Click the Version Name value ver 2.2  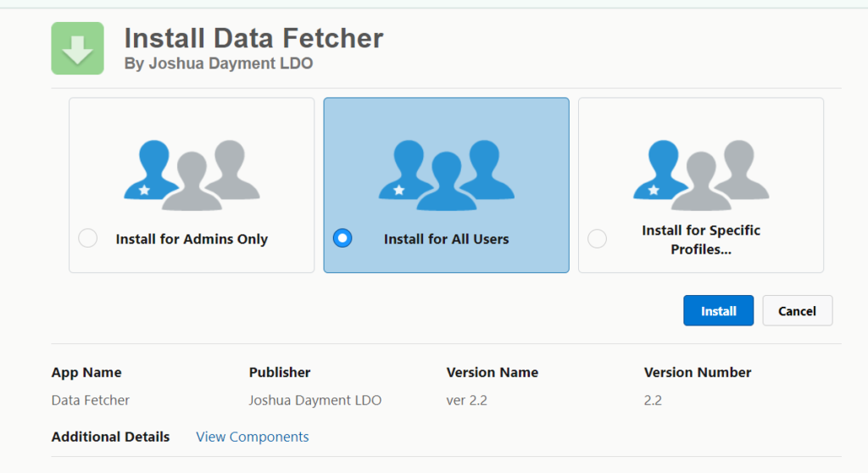pos(467,400)
